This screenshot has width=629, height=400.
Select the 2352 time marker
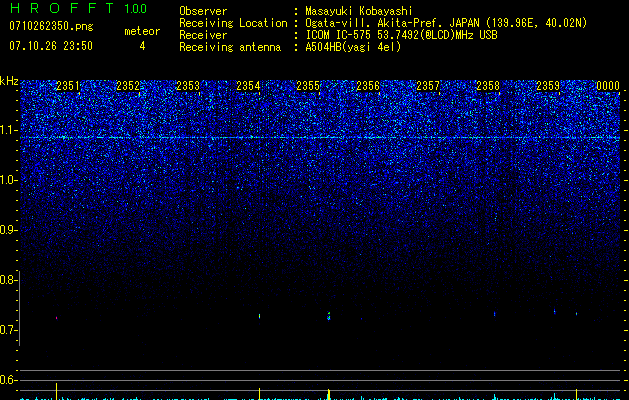pos(128,86)
